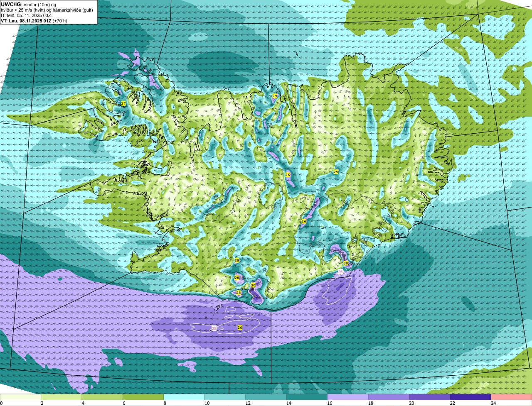
Task: Click the dark indigo 22–24 m/s legend swatch
Action: pyautogui.click(x=471, y=397)
